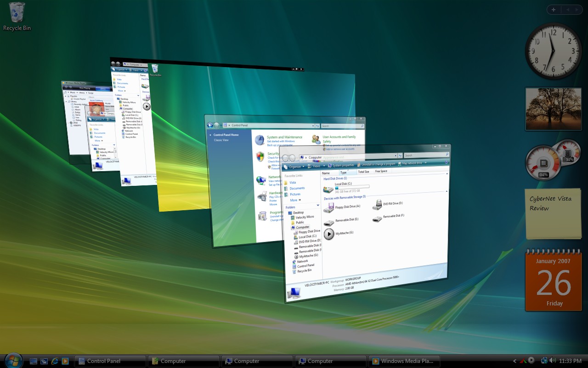
Task: Click the Type column header
Action: (x=344, y=172)
